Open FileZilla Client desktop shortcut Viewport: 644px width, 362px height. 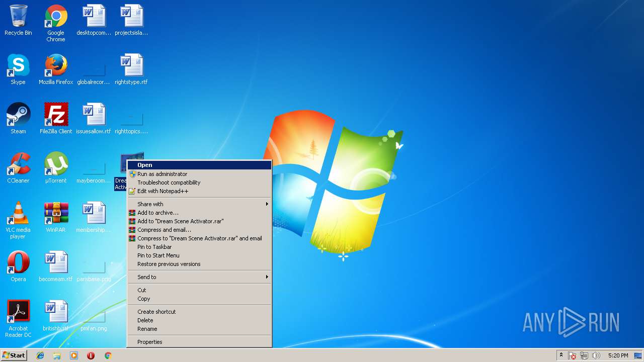coord(56,119)
